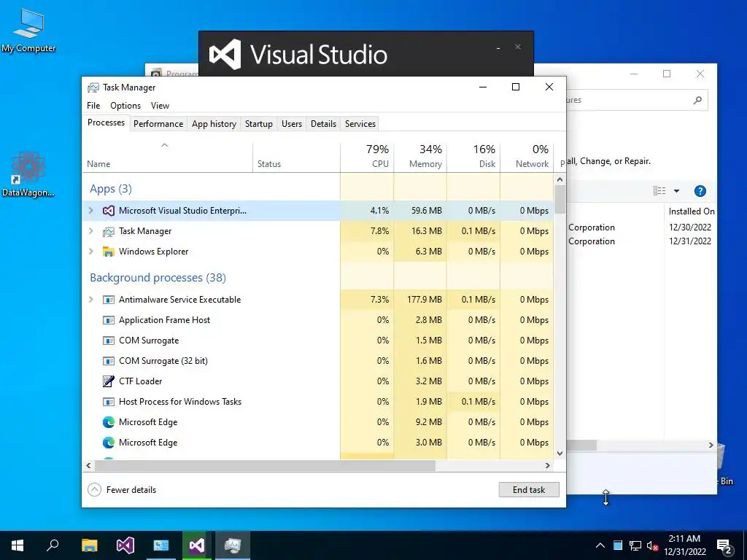Sort processes by Network column
The image size is (747, 560).
527,157
